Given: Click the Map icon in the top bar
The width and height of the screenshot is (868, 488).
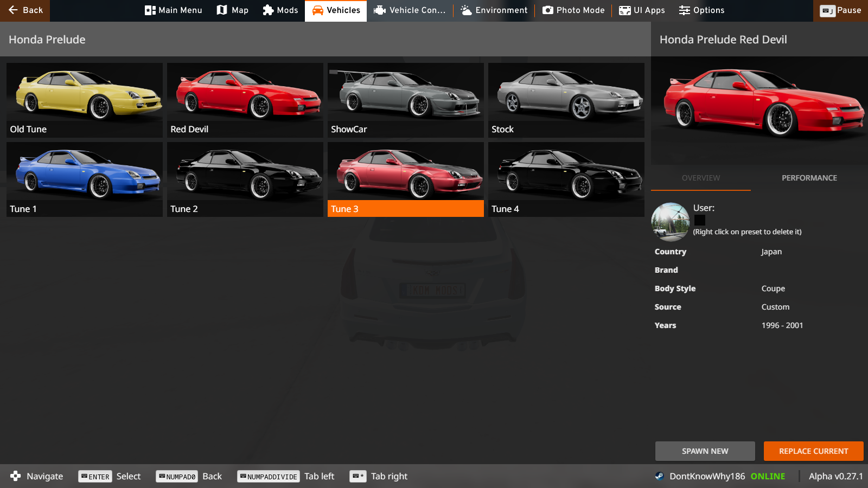Looking at the screenshot, I should tap(222, 10).
